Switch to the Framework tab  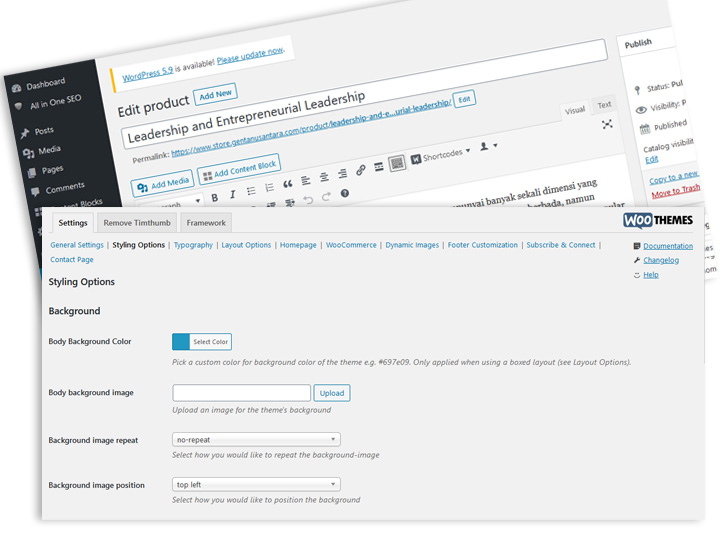click(x=206, y=222)
